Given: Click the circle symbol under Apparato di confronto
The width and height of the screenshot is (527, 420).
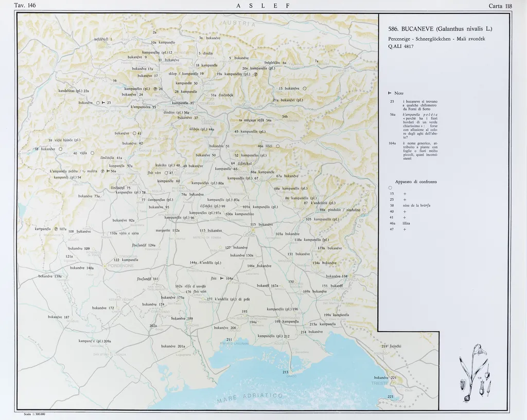Looking at the screenshot, I should pos(390,188).
